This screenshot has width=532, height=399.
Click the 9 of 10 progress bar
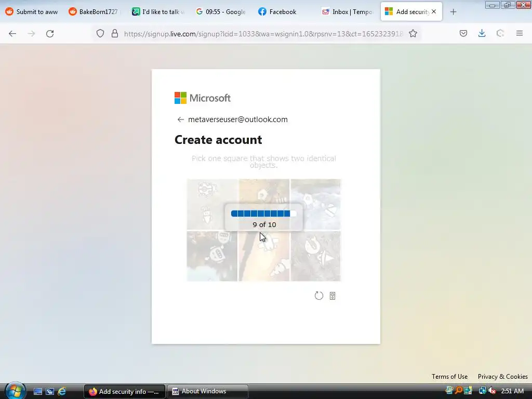tap(263, 214)
